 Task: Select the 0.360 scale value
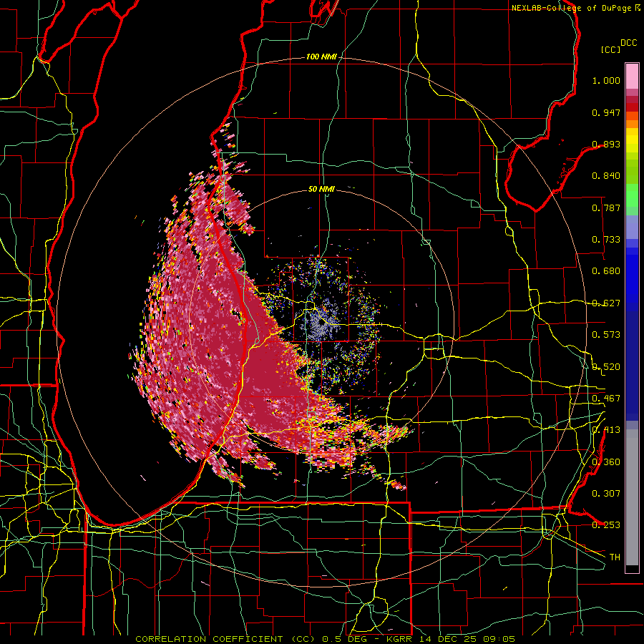tap(606, 462)
